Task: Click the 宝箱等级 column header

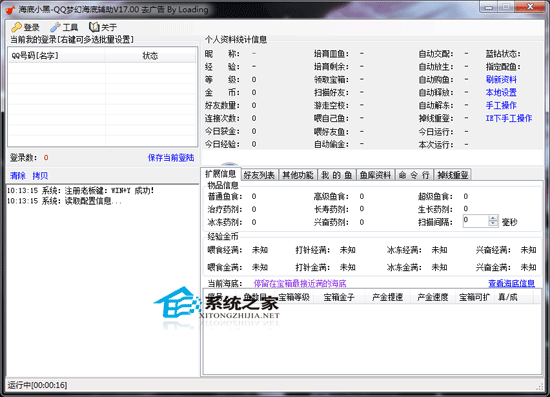Action: tap(294, 297)
